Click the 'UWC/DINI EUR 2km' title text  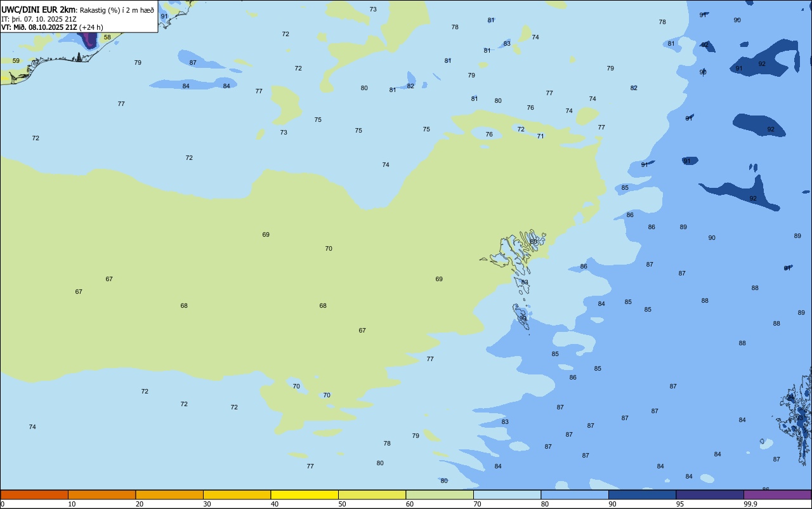click(x=39, y=10)
